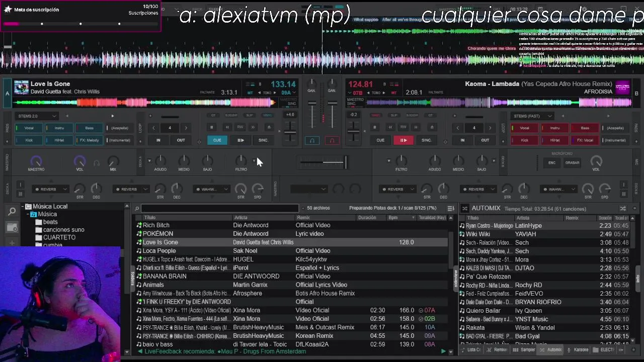This screenshot has width=644, height=362.
Task: Click the deck A tone right arrow
Action: pyautogui.click(x=276, y=93)
